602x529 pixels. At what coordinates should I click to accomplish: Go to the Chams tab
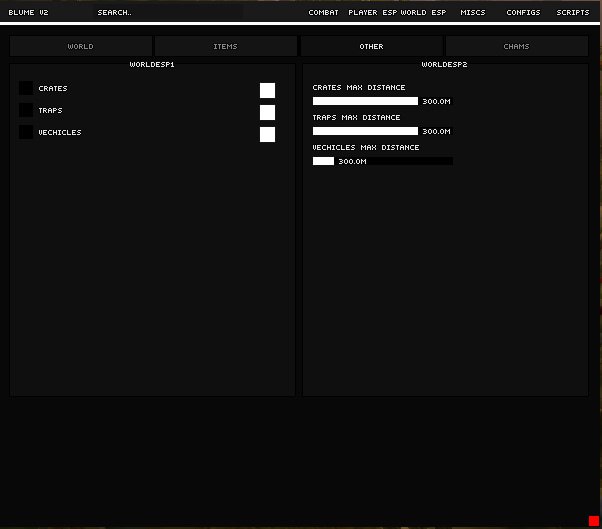517,46
